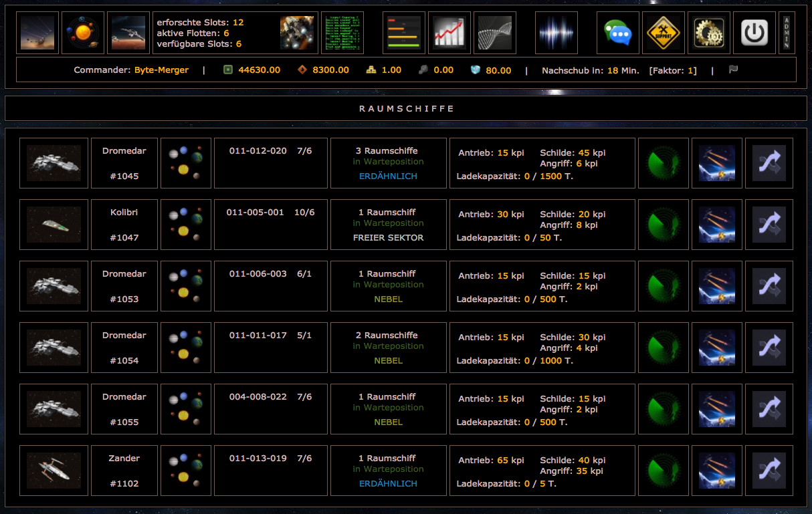This screenshot has width=812, height=514.
Task: Open the ADMIN vertical tab
Action: tap(787, 33)
